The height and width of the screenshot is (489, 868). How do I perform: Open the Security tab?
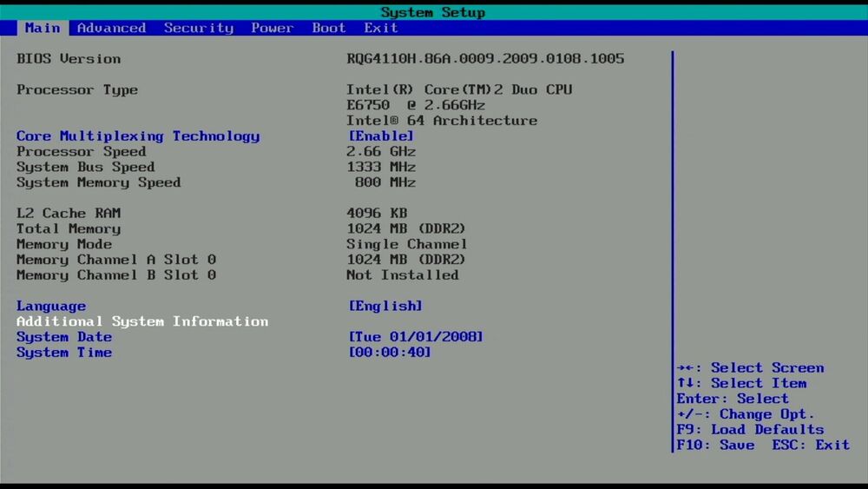(x=198, y=28)
